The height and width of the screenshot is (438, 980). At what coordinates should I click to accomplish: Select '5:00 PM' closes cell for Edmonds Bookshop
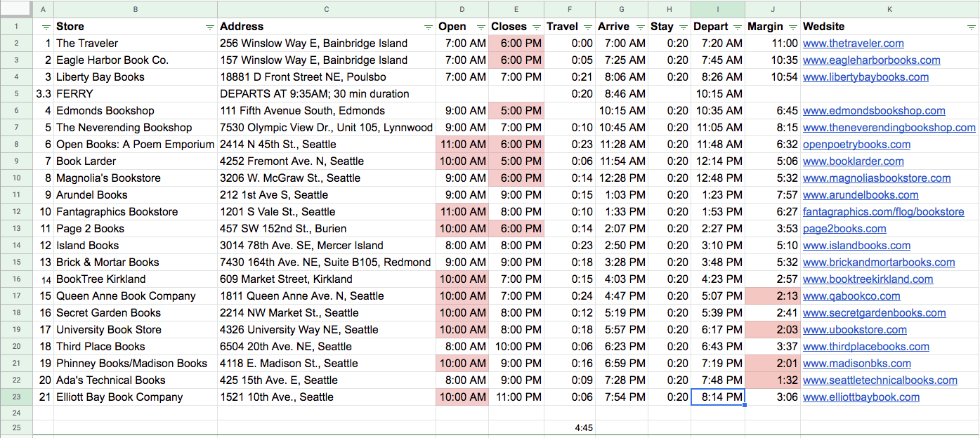pyautogui.click(x=516, y=111)
